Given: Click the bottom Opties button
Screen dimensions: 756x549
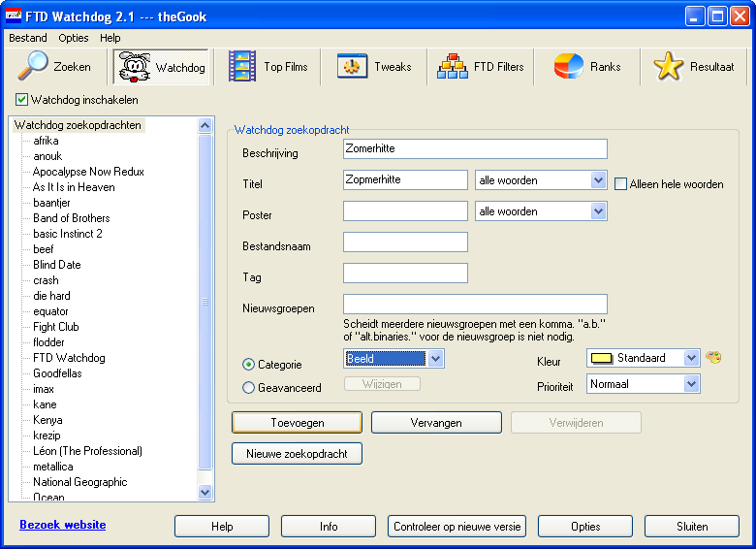Looking at the screenshot, I should pos(585,527).
